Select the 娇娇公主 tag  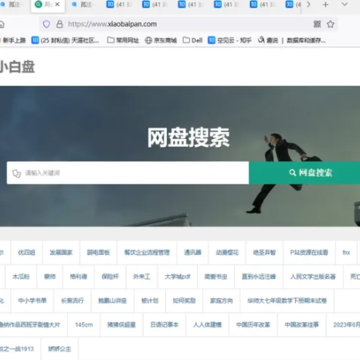(59, 349)
